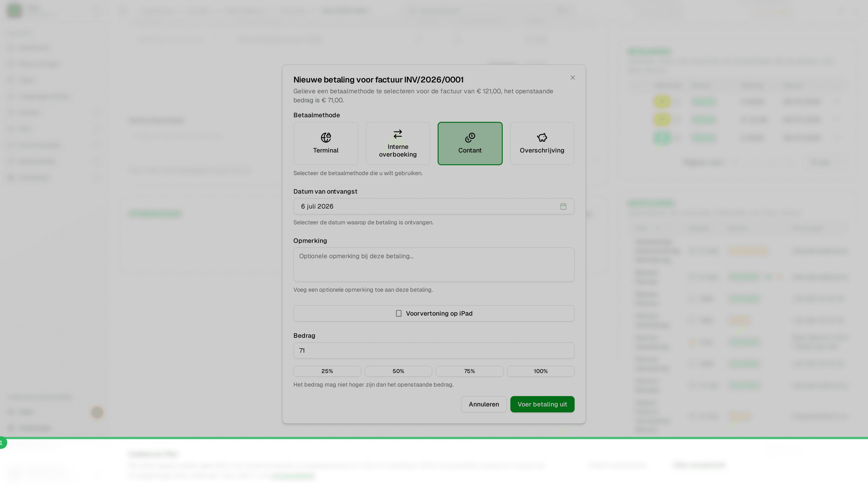The image size is (868, 488).
Task: Click the Overschrijving piggy bank icon
Action: [x=542, y=137]
